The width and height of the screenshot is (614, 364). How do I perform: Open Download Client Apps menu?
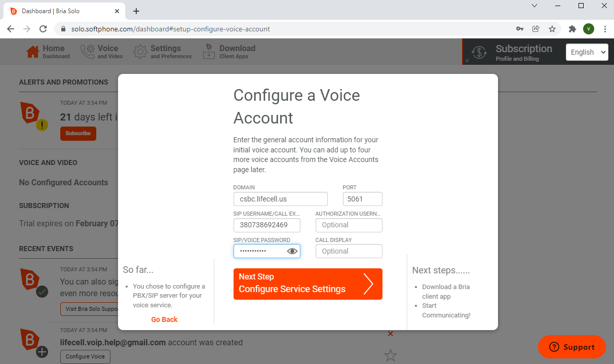point(229,52)
